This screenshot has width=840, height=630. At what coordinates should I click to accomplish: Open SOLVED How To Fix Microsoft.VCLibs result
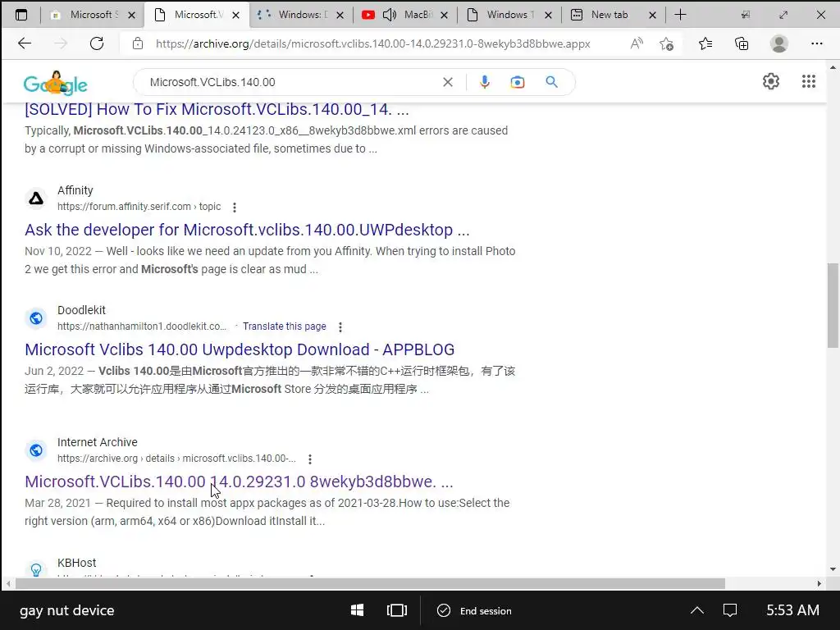pyautogui.click(x=217, y=109)
